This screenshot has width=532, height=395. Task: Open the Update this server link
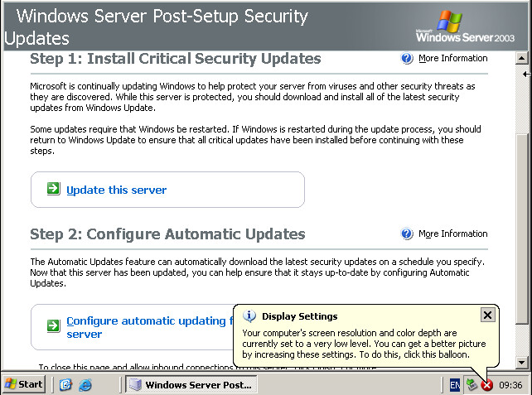click(x=116, y=190)
